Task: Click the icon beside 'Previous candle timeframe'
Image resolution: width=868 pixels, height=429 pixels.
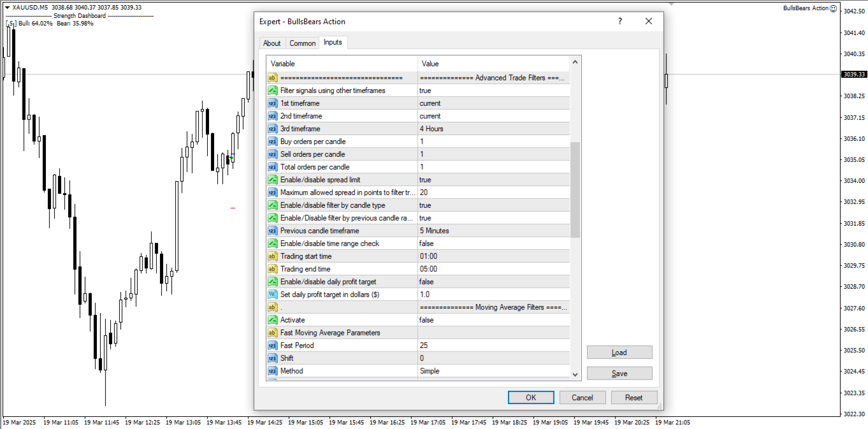Action: click(272, 231)
